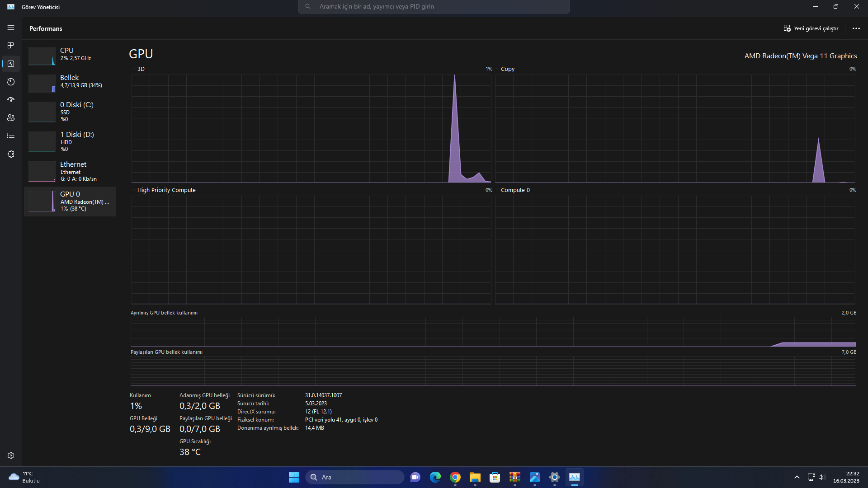This screenshot has width=868, height=488.
Task: Open the 3D engine graph dropdown
Action: 138,69
